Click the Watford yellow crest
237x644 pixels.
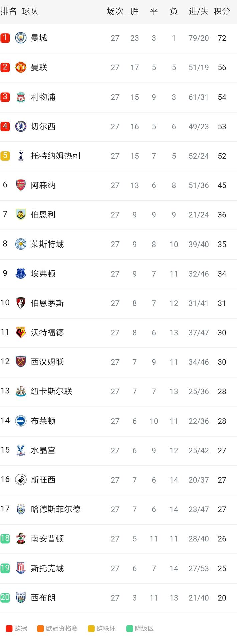21,332
